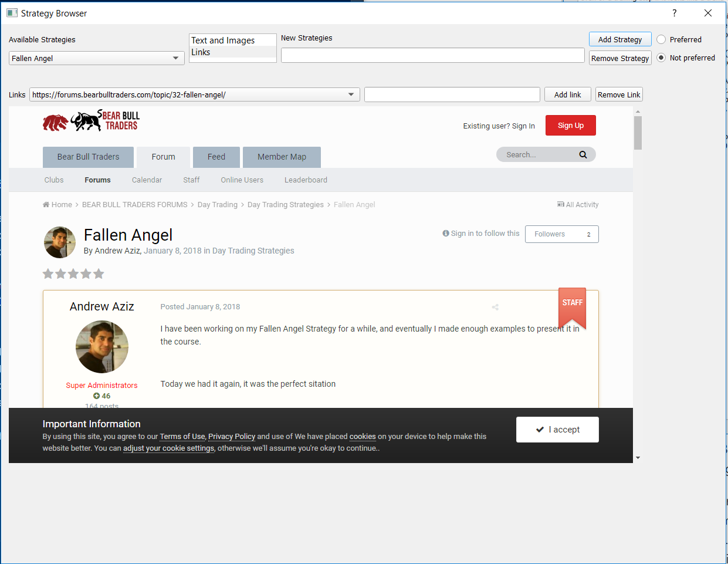The height and width of the screenshot is (564, 728).
Task: Click the Remove Strategy button
Action: coord(620,58)
